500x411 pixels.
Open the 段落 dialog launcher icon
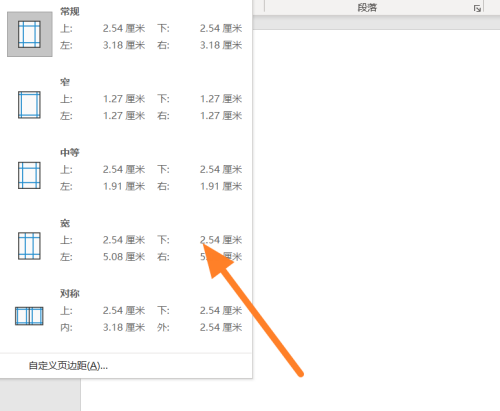coord(477,8)
